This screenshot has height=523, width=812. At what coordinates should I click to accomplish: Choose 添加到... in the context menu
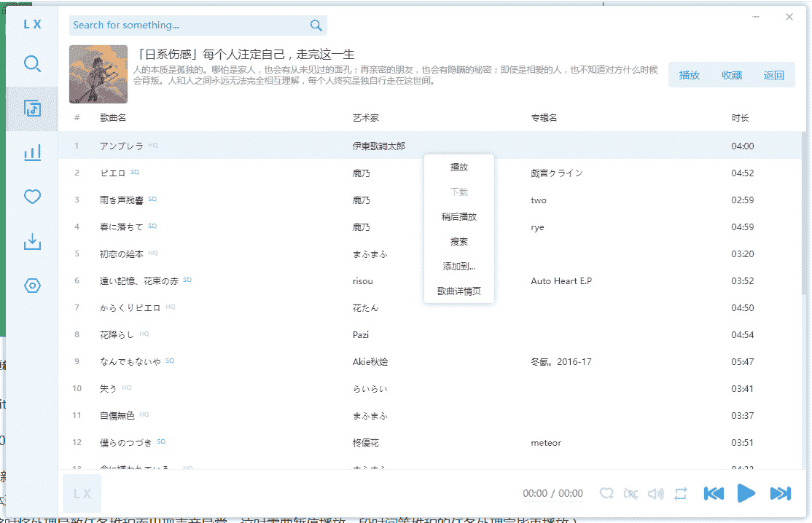[458, 267]
